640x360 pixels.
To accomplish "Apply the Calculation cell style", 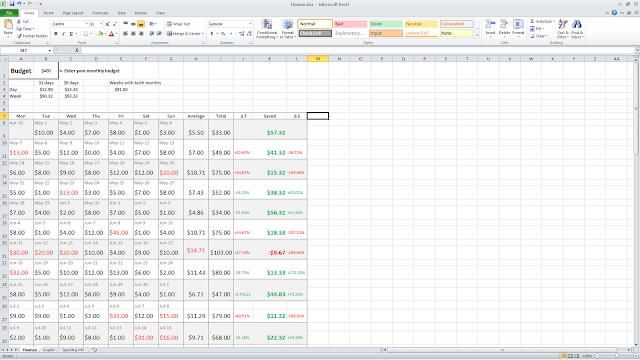I will click(457, 24).
